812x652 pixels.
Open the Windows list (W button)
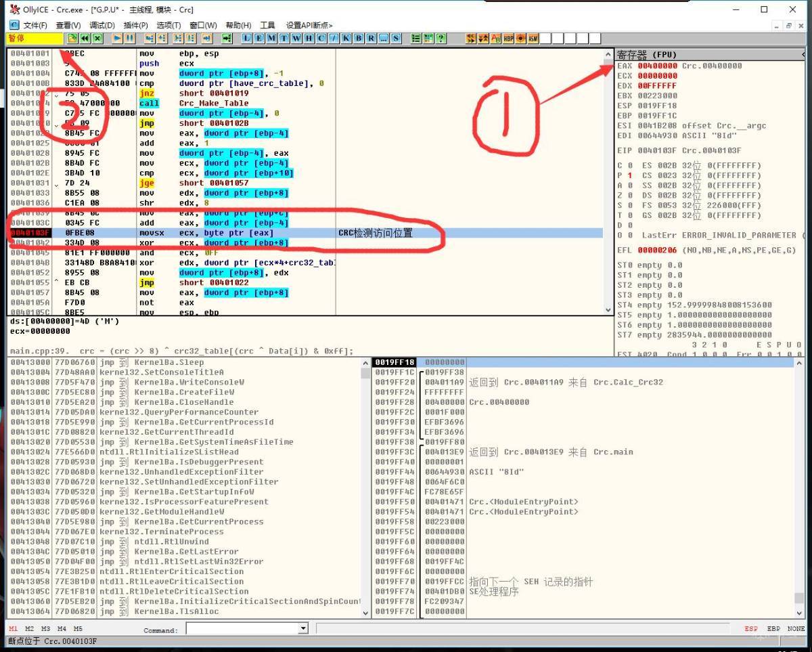coord(296,38)
